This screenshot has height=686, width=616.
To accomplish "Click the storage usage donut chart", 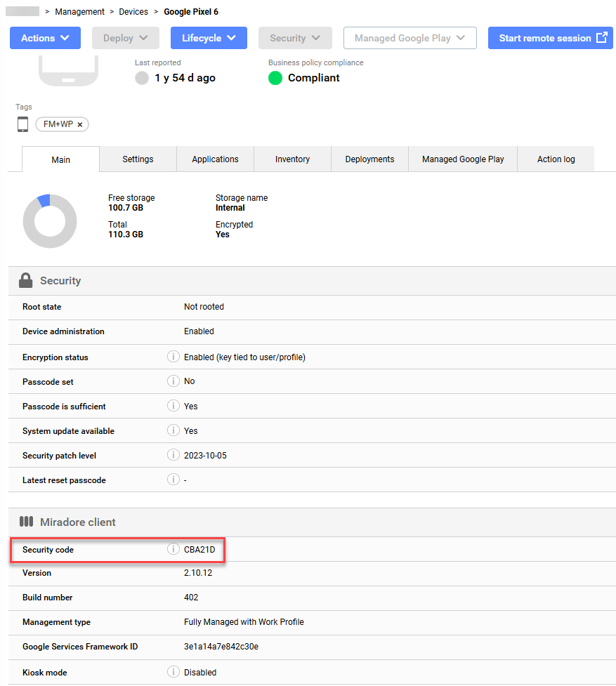I will pos(49,220).
